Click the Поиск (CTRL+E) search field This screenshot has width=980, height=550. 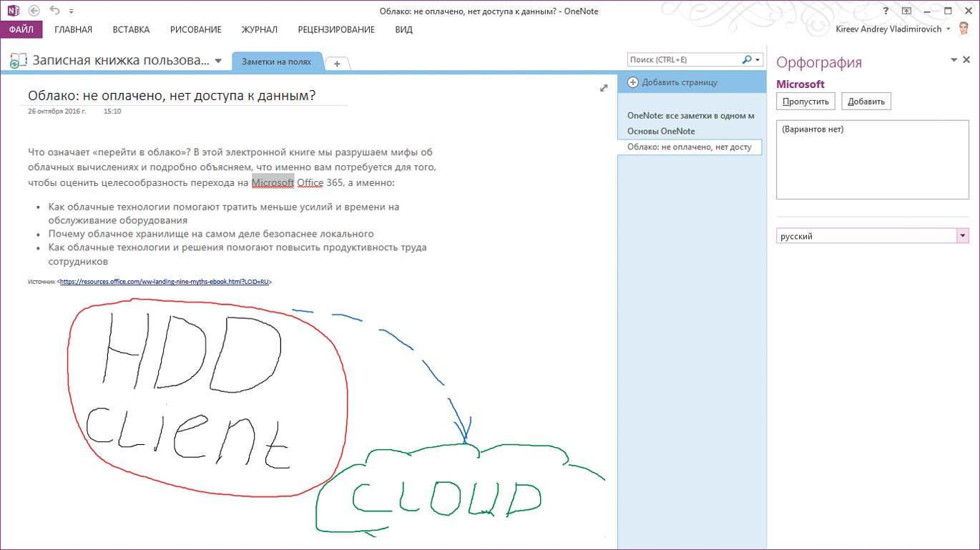point(683,60)
